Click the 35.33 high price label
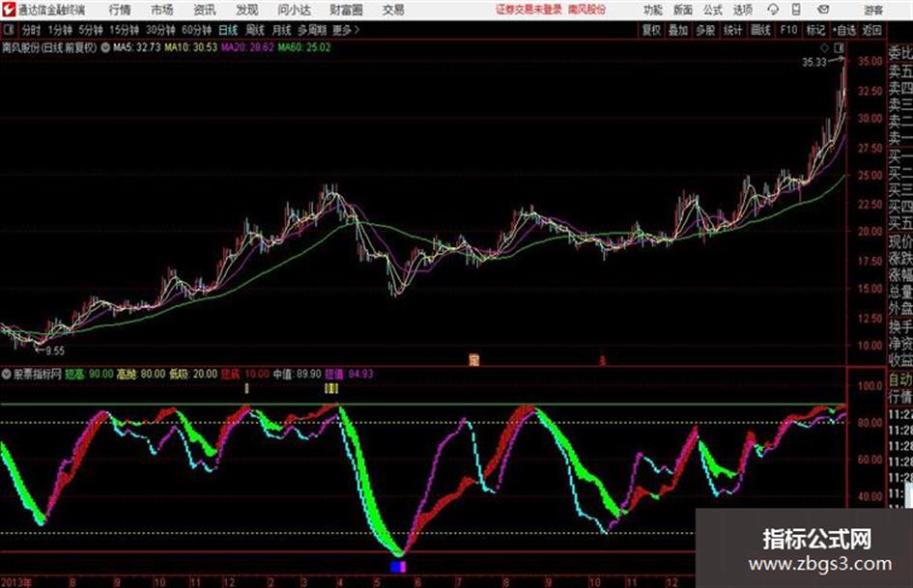Viewport: 913px width, 588px height. coord(814,63)
